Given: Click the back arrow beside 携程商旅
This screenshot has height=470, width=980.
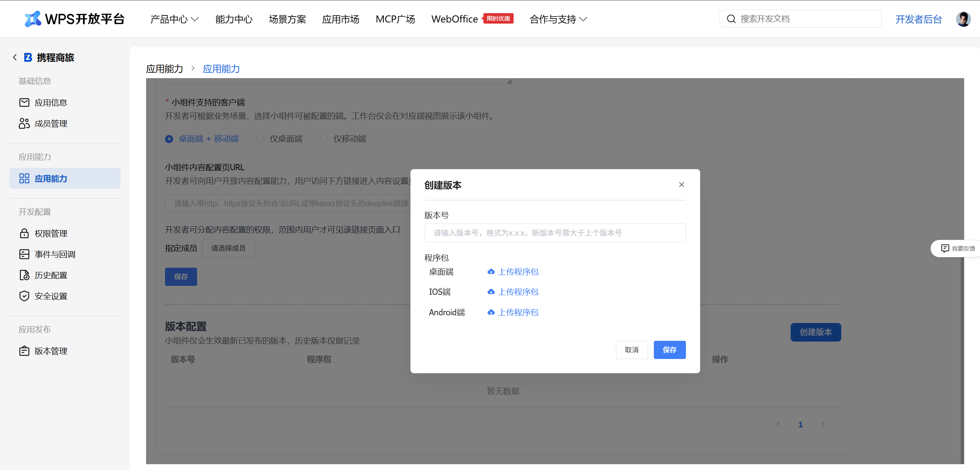Looking at the screenshot, I should [14, 57].
